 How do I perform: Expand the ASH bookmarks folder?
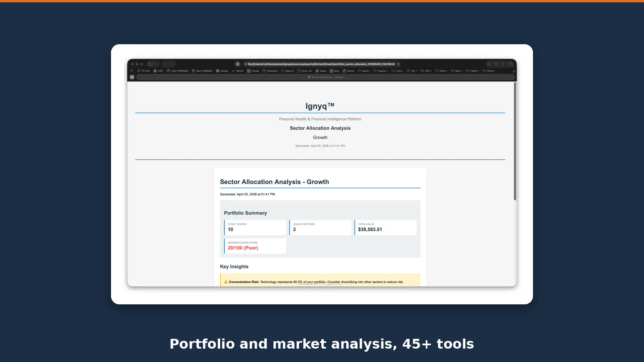pos(426,71)
